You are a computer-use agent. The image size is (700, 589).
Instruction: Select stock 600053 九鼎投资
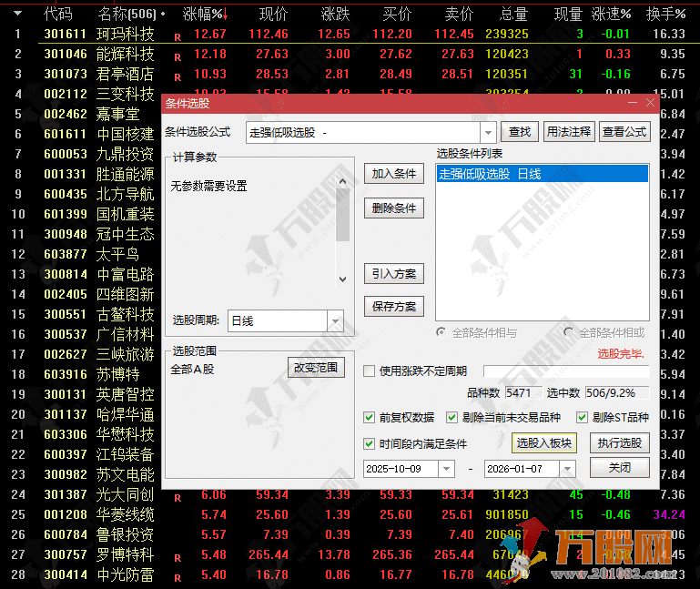pos(99,154)
